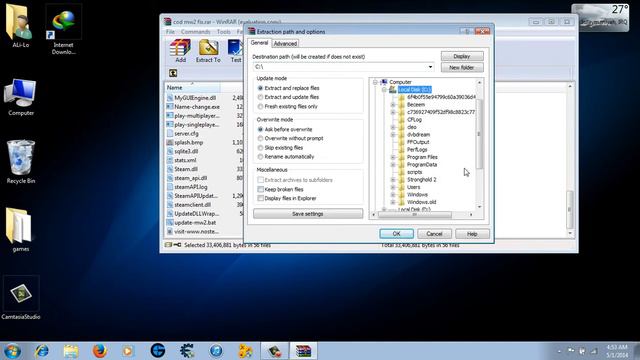Viewport: 640px width, 360px height.
Task: Click the Help button
Action: point(472,234)
